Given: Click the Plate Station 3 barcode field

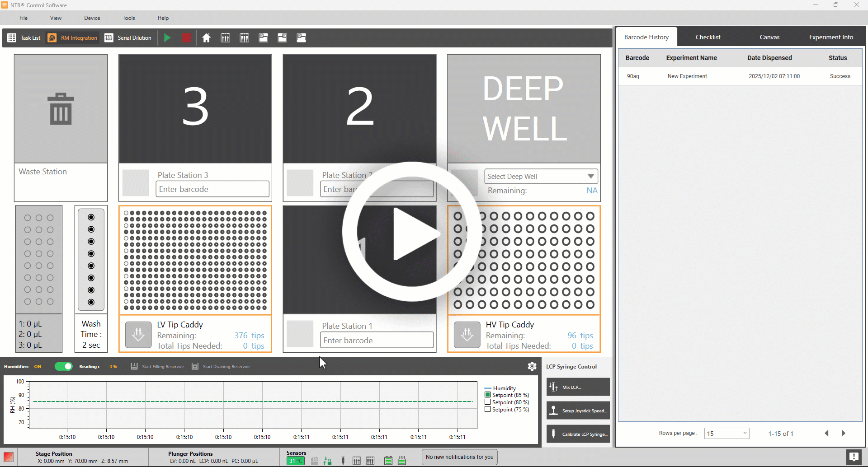Looking at the screenshot, I should tap(212, 189).
